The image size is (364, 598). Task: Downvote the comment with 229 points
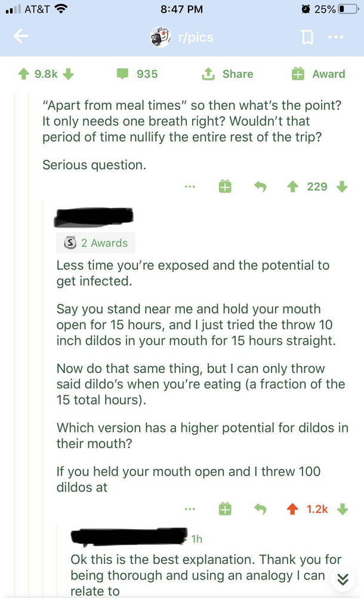342,186
